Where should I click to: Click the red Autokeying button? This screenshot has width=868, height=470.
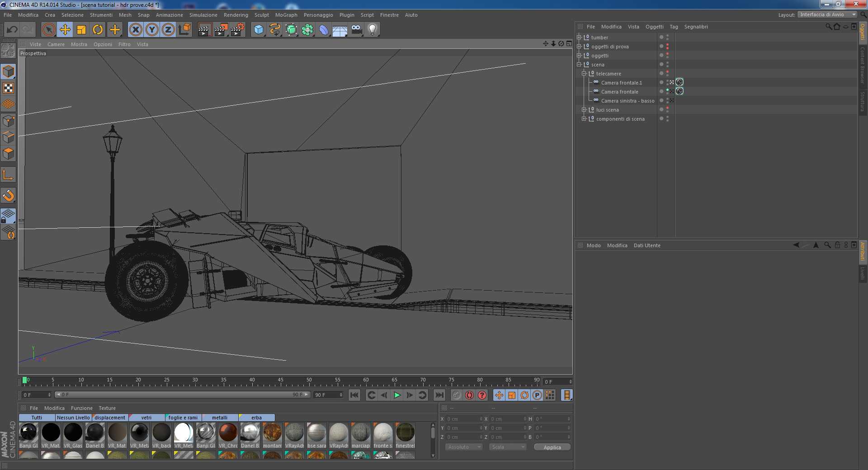tap(469, 395)
